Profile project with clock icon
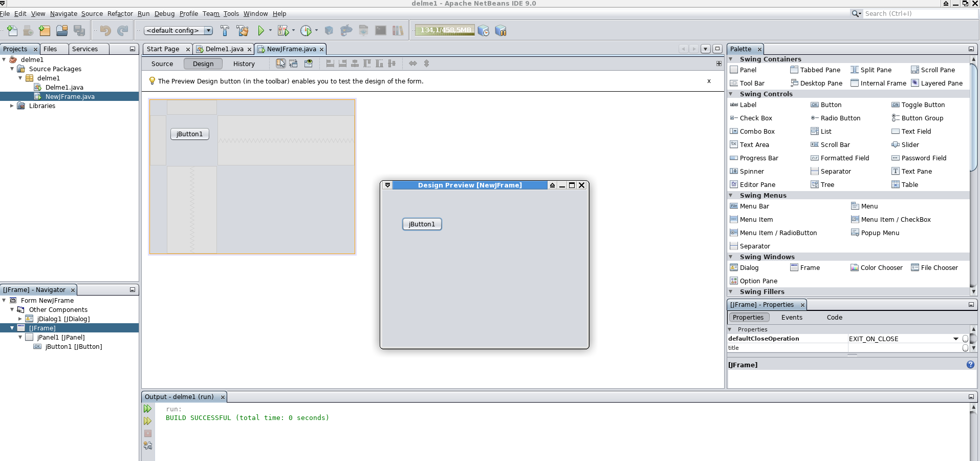This screenshot has height=461, width=980. pyautogui.click(x=306, y=31)
